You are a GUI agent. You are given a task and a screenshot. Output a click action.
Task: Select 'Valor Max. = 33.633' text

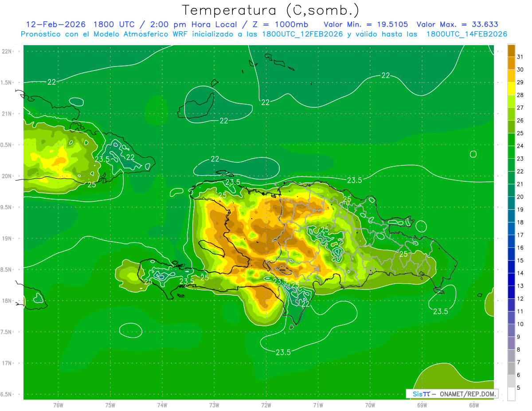(x=458, y=24)
